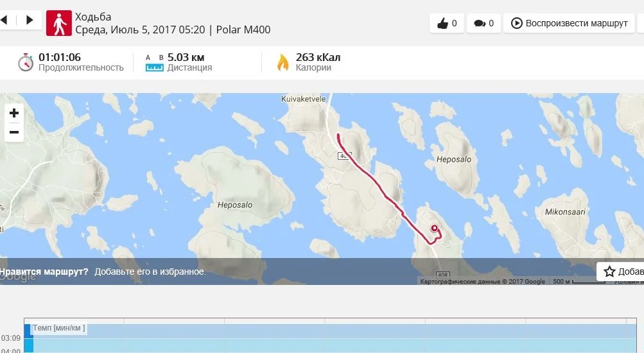Open Google logo link on map
644x353 pixels.
coord(18,277)
